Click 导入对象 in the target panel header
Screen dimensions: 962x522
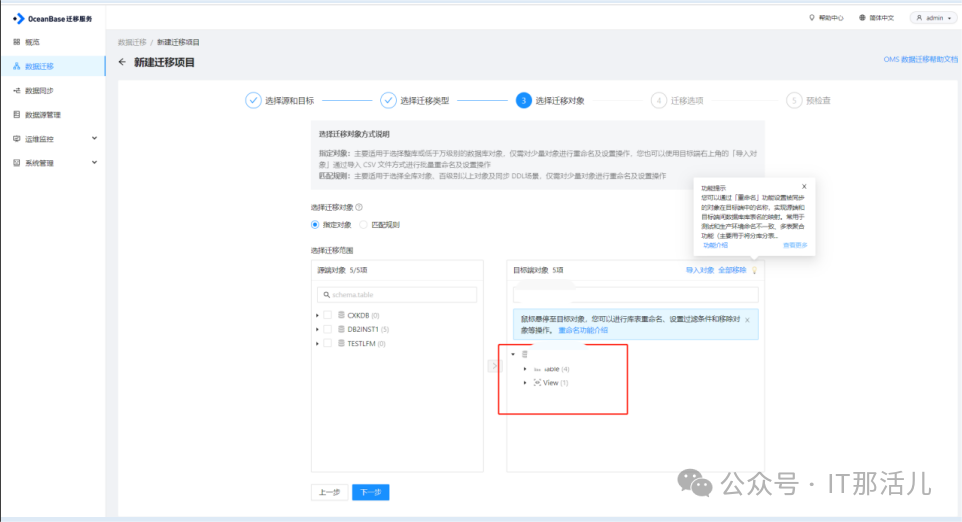click(699, 270)
